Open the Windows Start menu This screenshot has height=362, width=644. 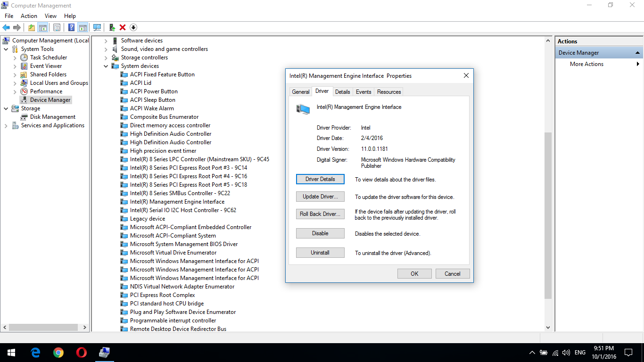tap(11, 353)
